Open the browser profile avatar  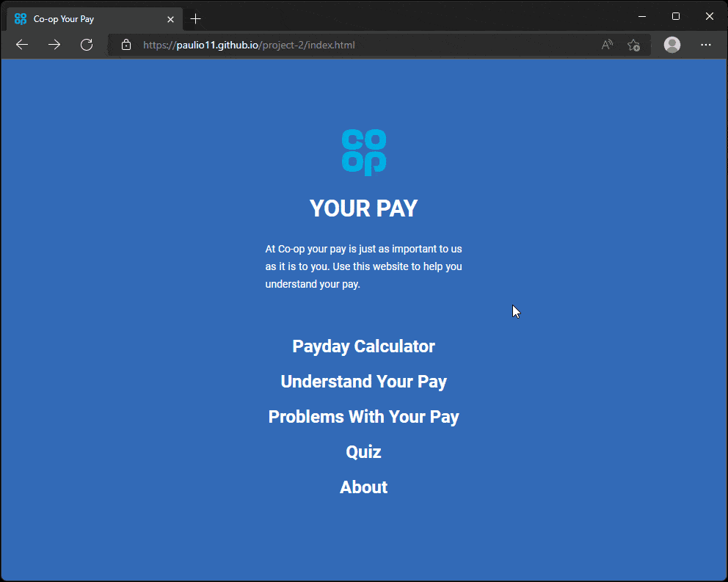[671, 45]
